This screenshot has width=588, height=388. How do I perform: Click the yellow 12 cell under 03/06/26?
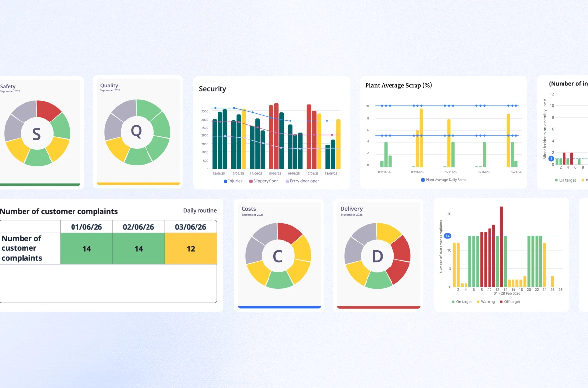click(x=191, y=248)
